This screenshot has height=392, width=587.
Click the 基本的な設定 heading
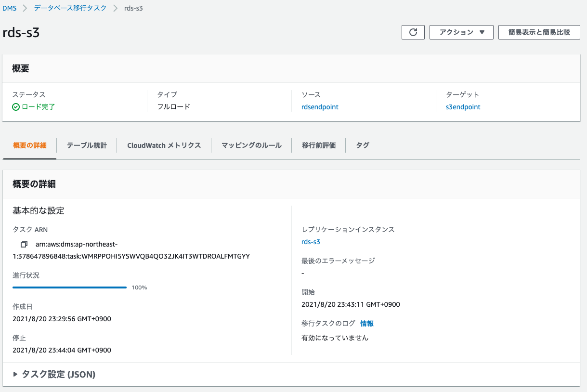[39, 210]
